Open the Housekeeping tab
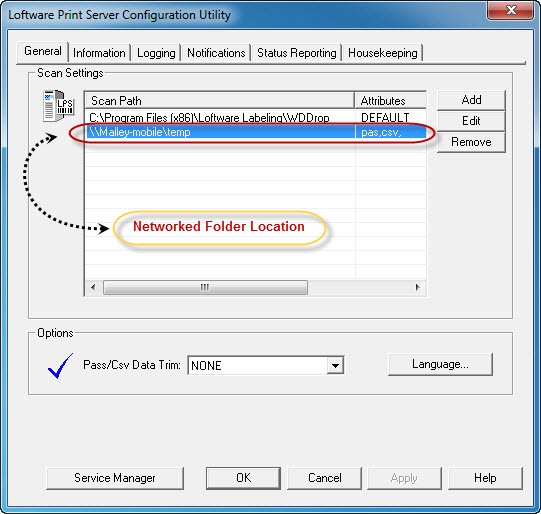Image resolution: width=541 pixels, height=514 pixels. pyautogui.click(x=383, y=53)
